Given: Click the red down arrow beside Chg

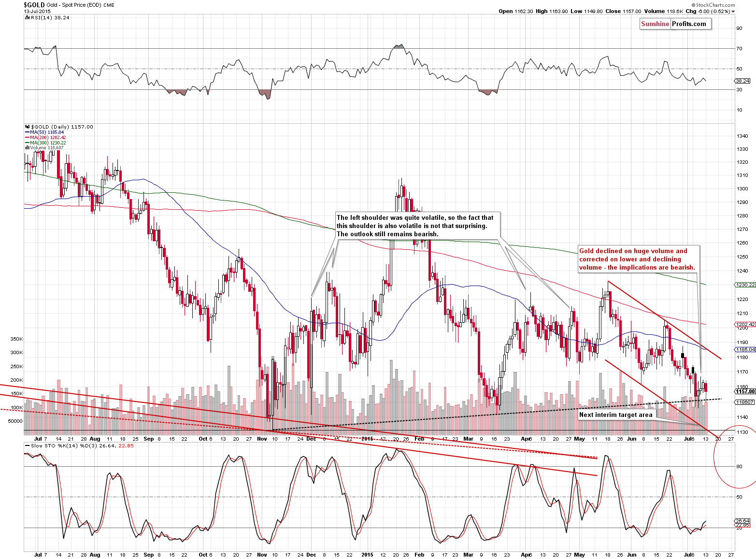Looking at the screenshot, I should 733,12.
